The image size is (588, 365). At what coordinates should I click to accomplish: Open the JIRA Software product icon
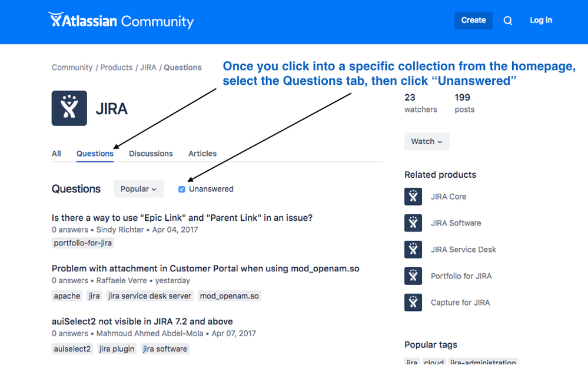pyautogui.click(x=413, y=223)
